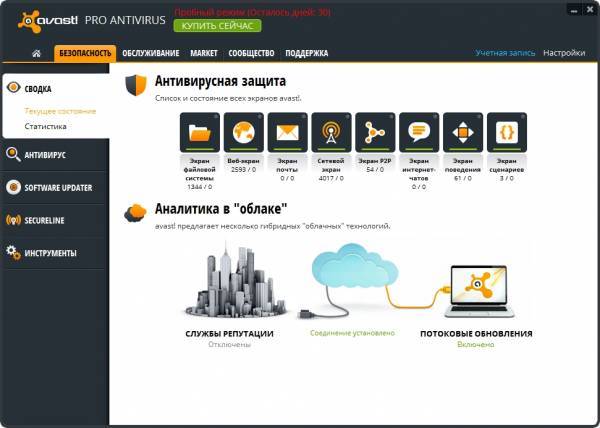Click the КУПИТЬ СЕЙЧАС button
The image size is (600, 428).
(x=217, y=26)
